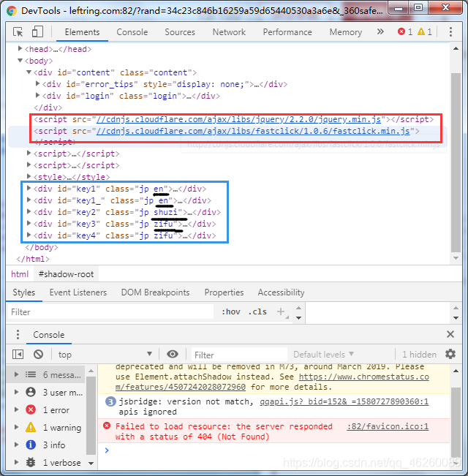
Task: Open the Sources tab
Action: pos(180,32)
